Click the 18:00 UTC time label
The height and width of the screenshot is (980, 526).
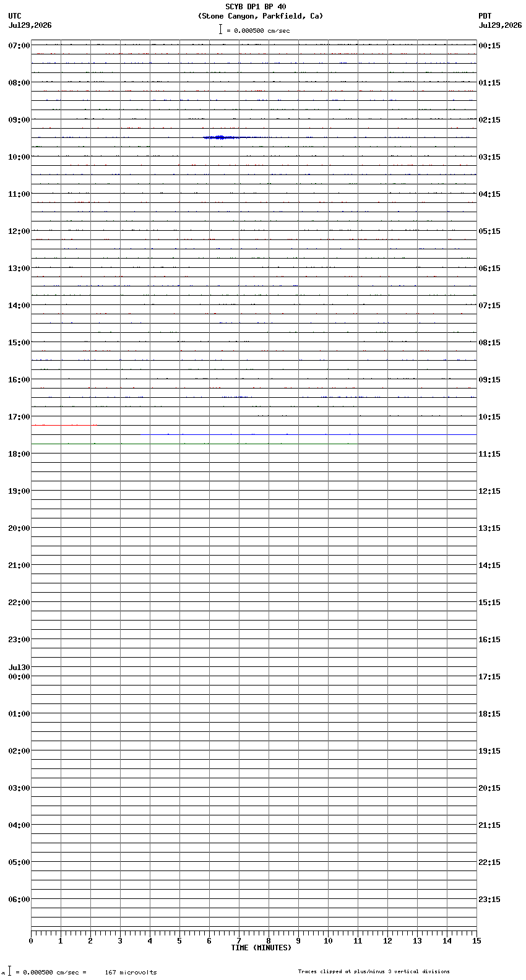click(19, 454)
